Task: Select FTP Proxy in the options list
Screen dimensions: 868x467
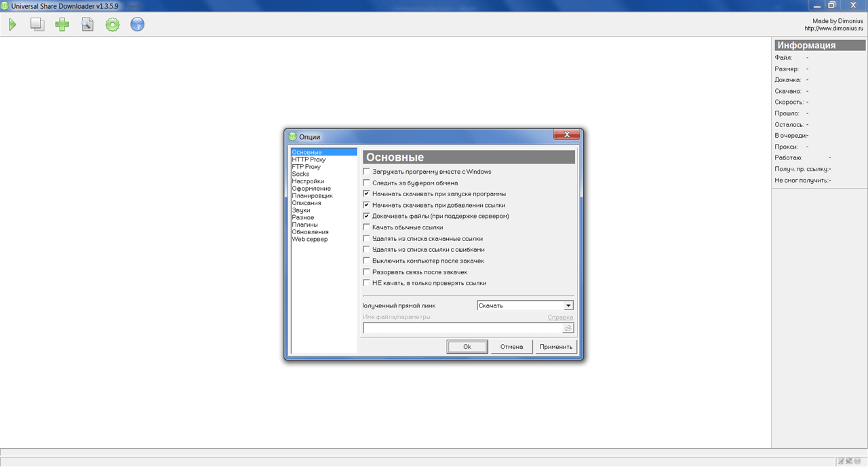Action: tap(306, 166)
